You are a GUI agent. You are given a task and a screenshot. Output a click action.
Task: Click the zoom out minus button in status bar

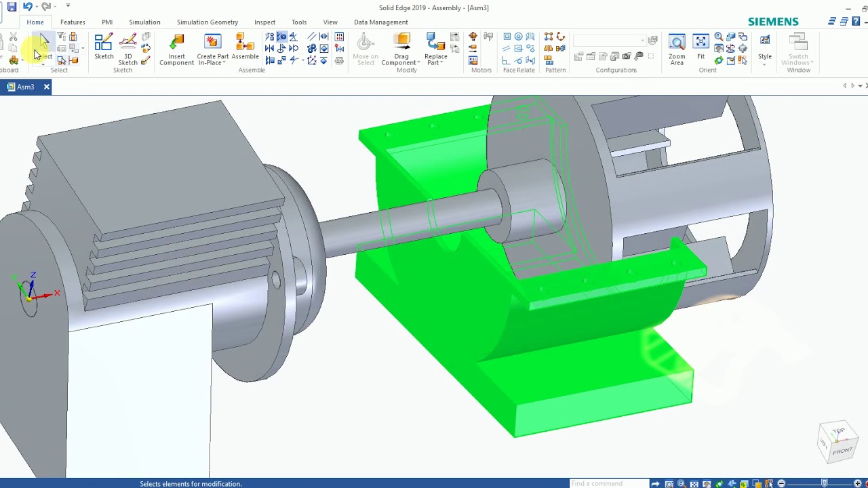781,483
